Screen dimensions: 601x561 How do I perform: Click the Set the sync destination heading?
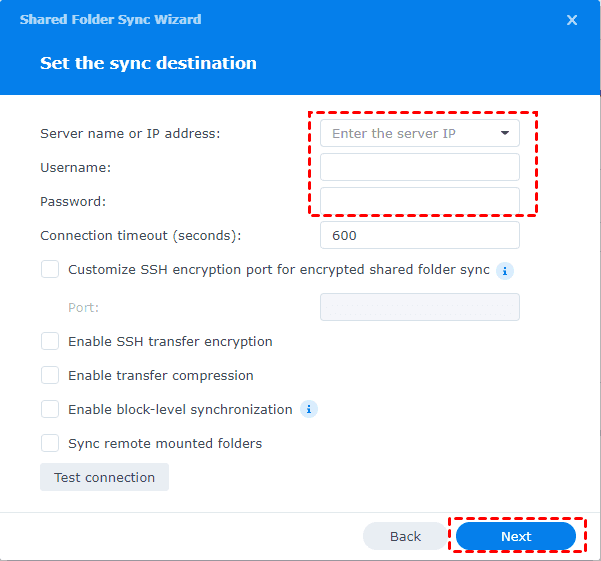(x=148, y=63)
